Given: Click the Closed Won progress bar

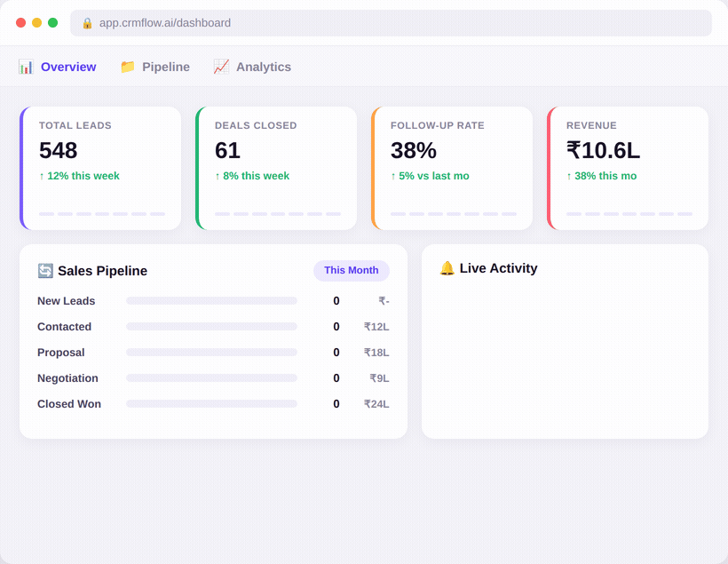Looking at the screenshot, I should [x=211, y=404].
